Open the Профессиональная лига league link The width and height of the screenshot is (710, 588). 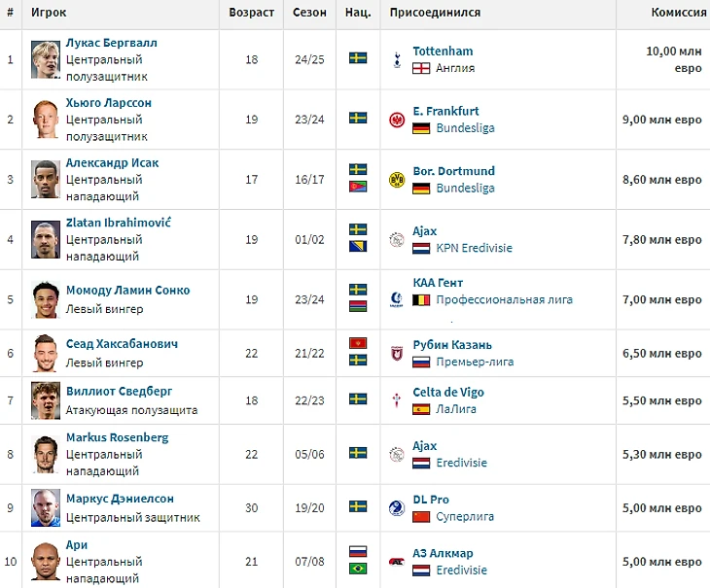pos(505,299)
